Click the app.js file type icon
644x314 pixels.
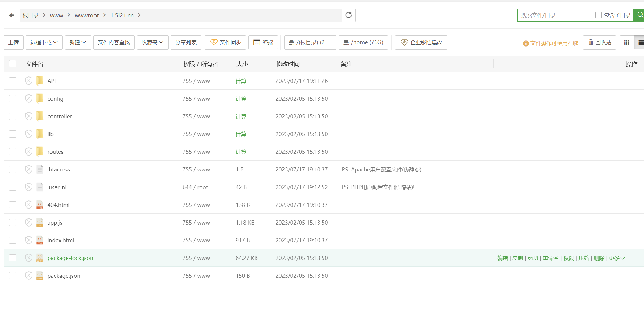coord(40,223)
